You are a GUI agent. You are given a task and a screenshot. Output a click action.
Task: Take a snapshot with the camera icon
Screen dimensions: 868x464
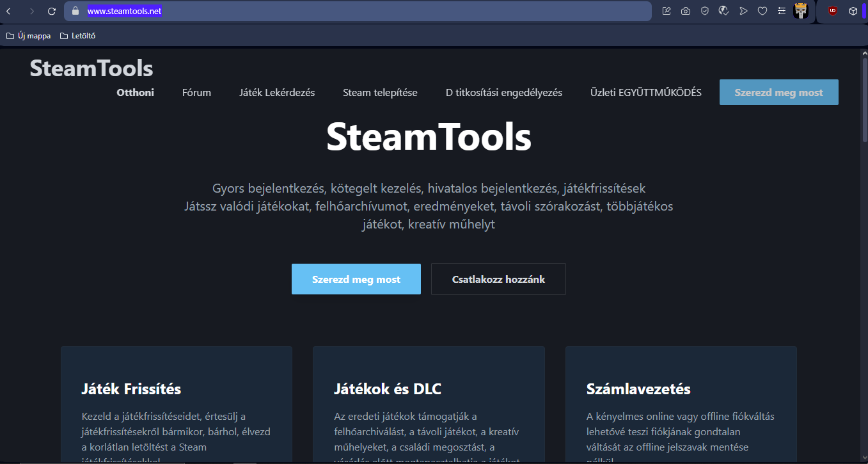click(686, 11)
